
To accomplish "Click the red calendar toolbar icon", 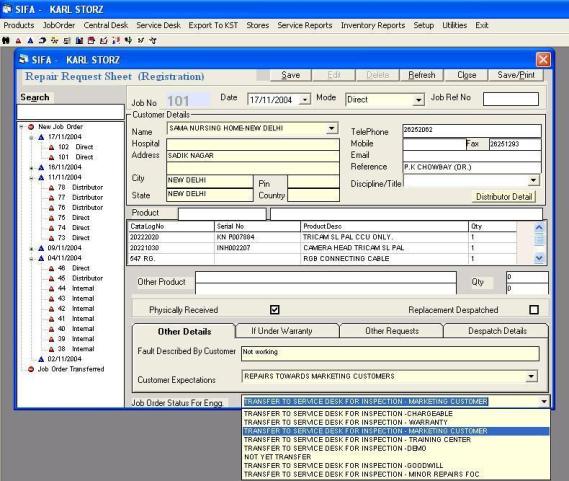I will pyautogui.click(x=91, y=40).
